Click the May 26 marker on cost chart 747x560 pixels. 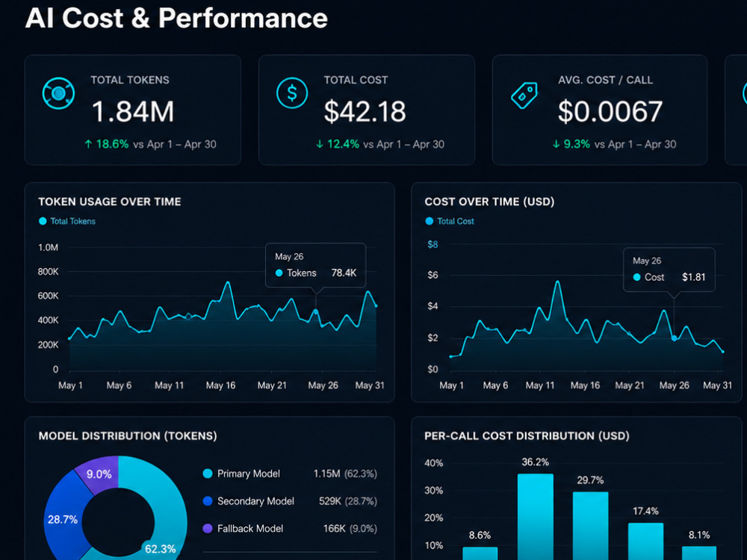click(x=674, y=338)
